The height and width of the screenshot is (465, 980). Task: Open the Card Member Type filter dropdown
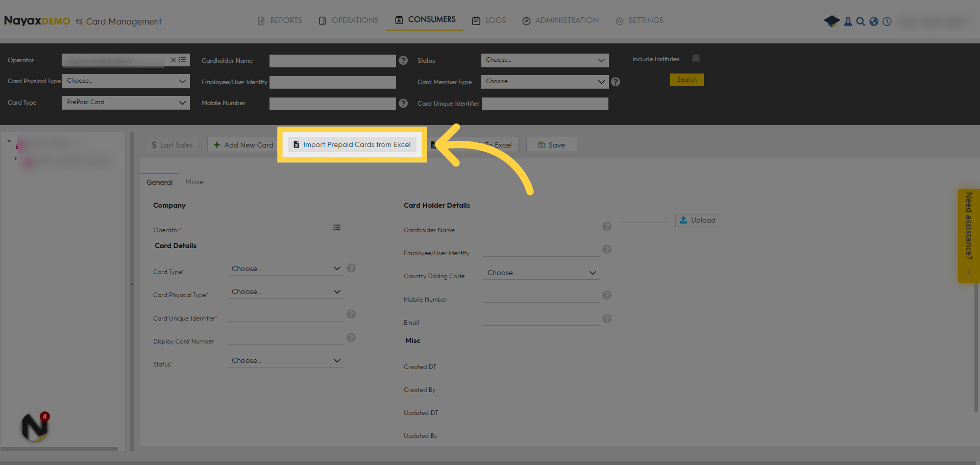[545, 82]
